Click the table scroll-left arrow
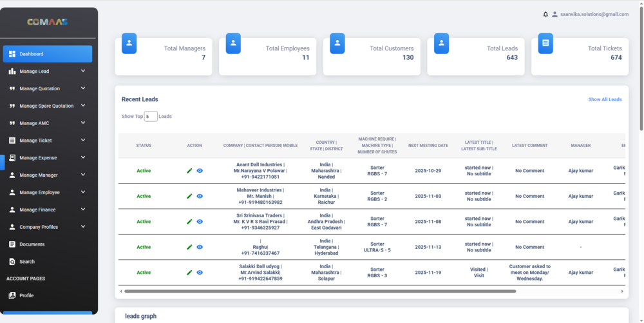The width and height of the screenshot is (644, 323). pyautogui.click(x=121, y=291)
